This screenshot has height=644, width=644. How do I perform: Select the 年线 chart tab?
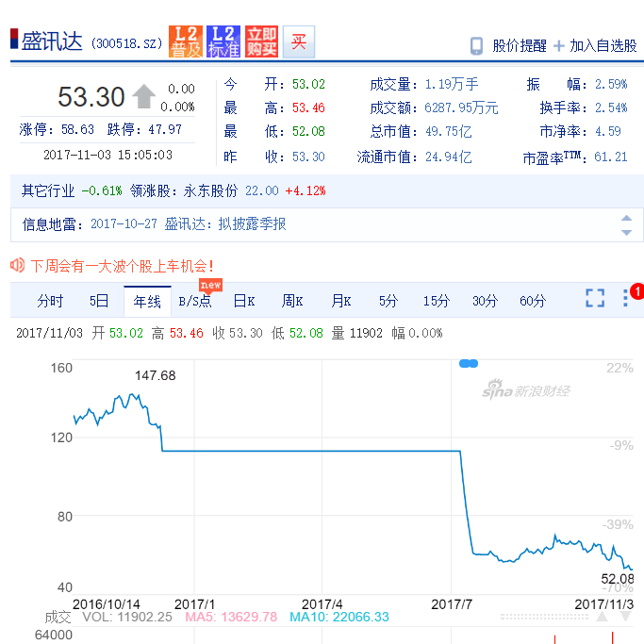pyautogui.click(x=147, y=302)
